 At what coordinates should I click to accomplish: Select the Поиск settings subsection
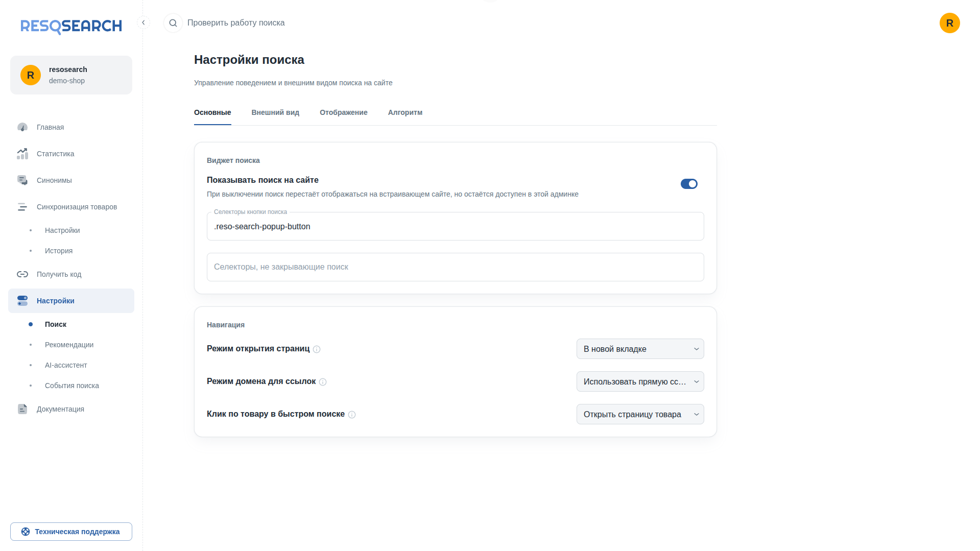(71, 324)
